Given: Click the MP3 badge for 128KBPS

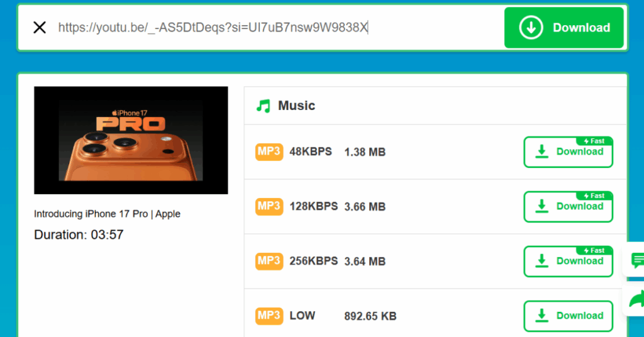Looking at the screenshot, I should coord(269,206).
